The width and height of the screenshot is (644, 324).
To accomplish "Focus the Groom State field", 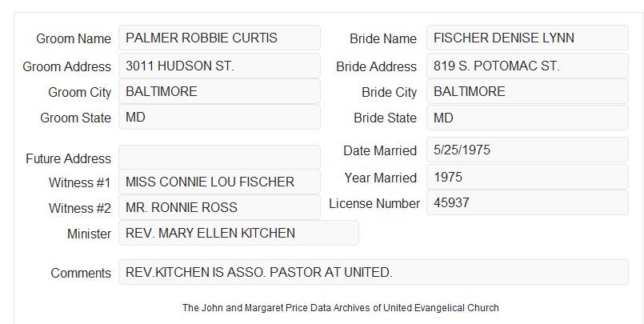I will tap(219, 117).
